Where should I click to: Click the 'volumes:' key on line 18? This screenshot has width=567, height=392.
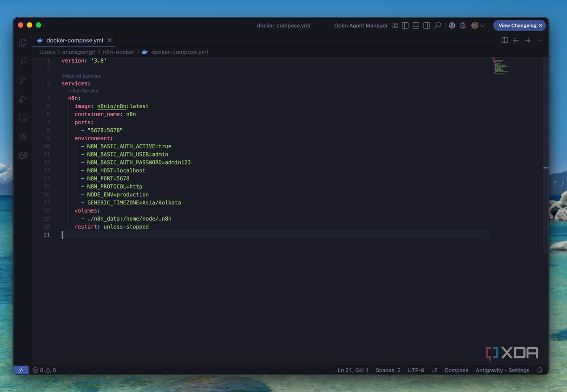tap(87, 211)
